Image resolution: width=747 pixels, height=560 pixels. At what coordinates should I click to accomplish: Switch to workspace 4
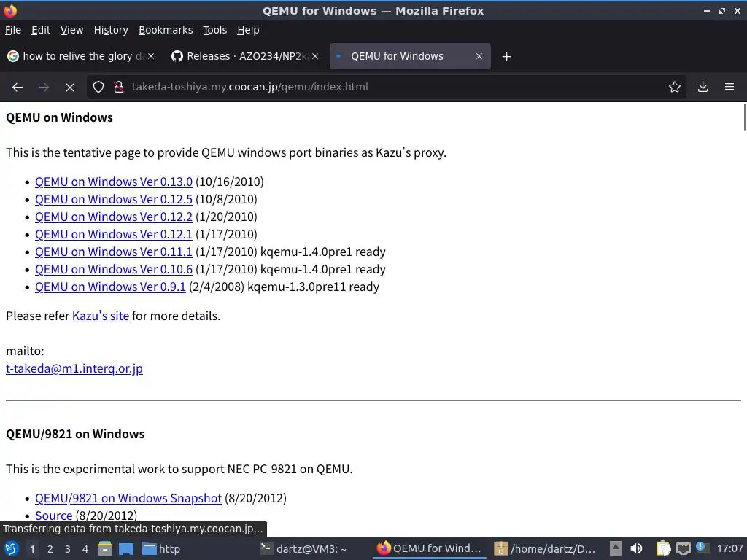pyautogui.click(x=85, y=549)
